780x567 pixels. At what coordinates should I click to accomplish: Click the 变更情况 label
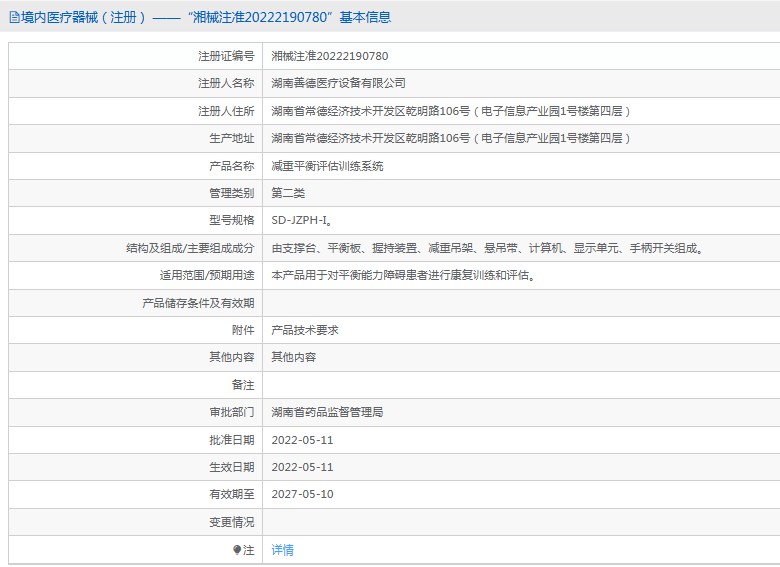(x=231, y=522)
